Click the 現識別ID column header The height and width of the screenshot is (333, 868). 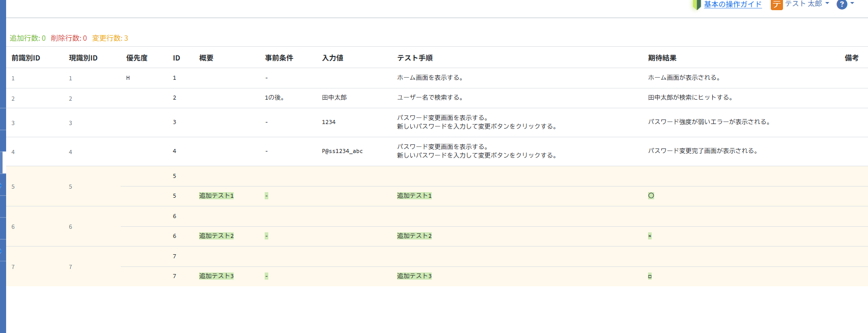tap(83, 58)
